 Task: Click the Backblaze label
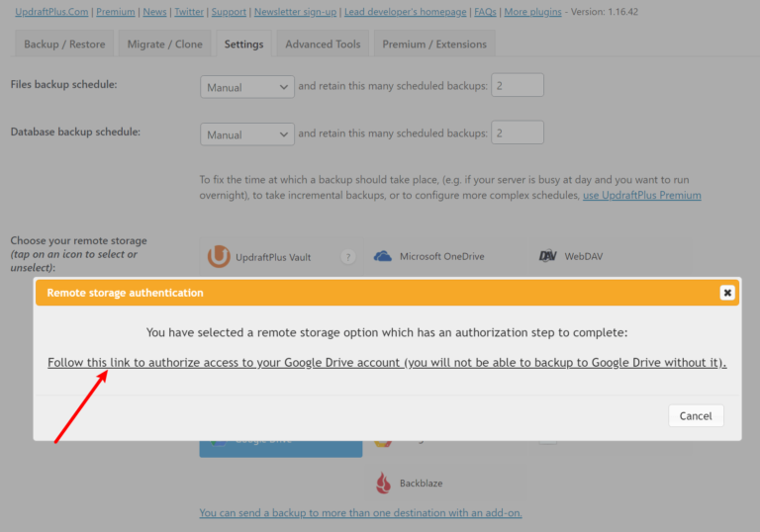422,484
